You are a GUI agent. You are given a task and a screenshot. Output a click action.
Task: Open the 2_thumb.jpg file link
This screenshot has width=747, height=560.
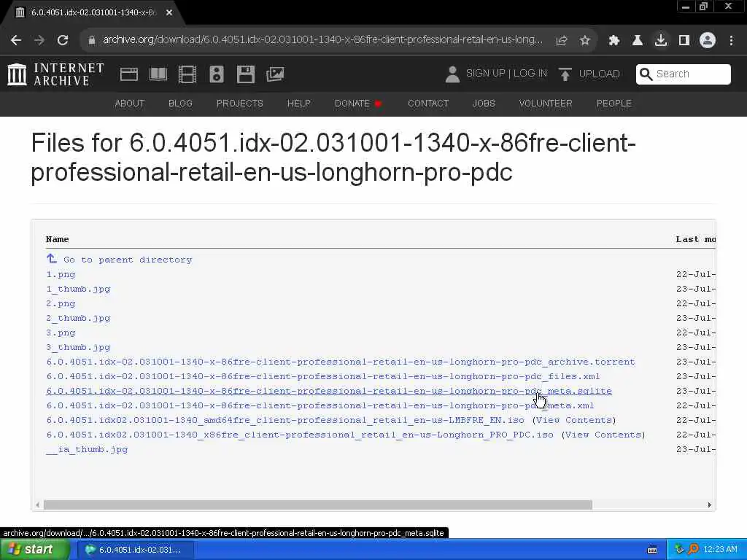pyautogui.click(x=78, y=318)
